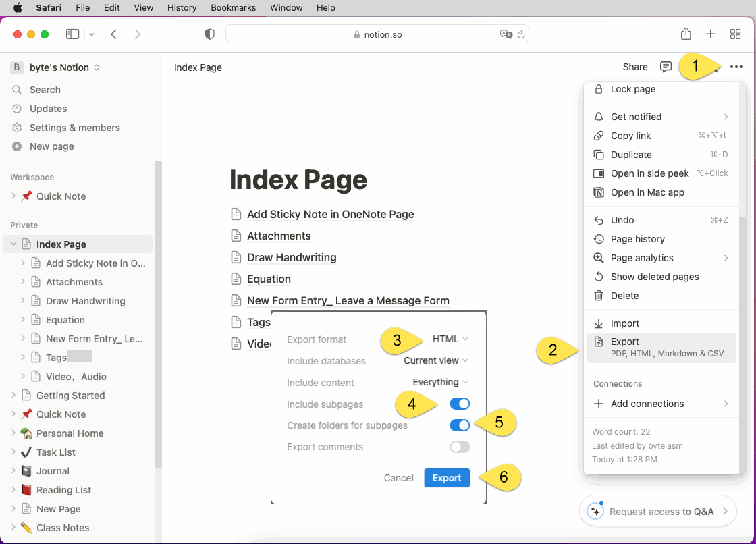Open the comments icon next to Share
The image size is (756, 544).
click(666, 67)
